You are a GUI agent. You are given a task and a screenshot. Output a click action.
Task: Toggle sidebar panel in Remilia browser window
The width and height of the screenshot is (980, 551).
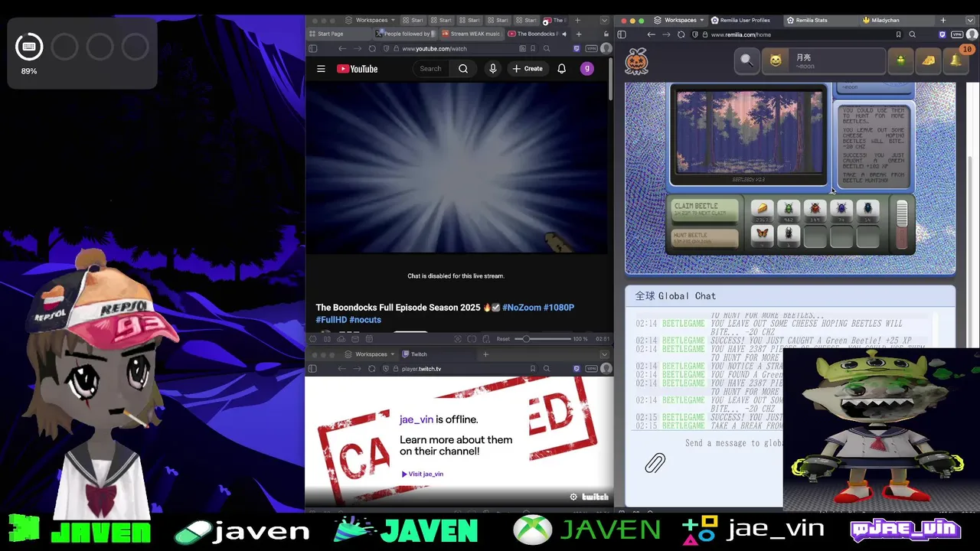[x=622, y=34]
